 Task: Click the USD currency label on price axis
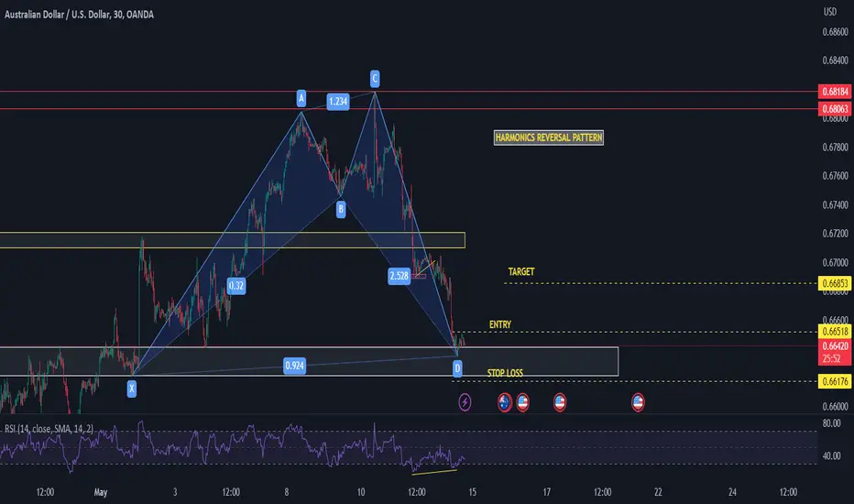(x=830, y=12)
